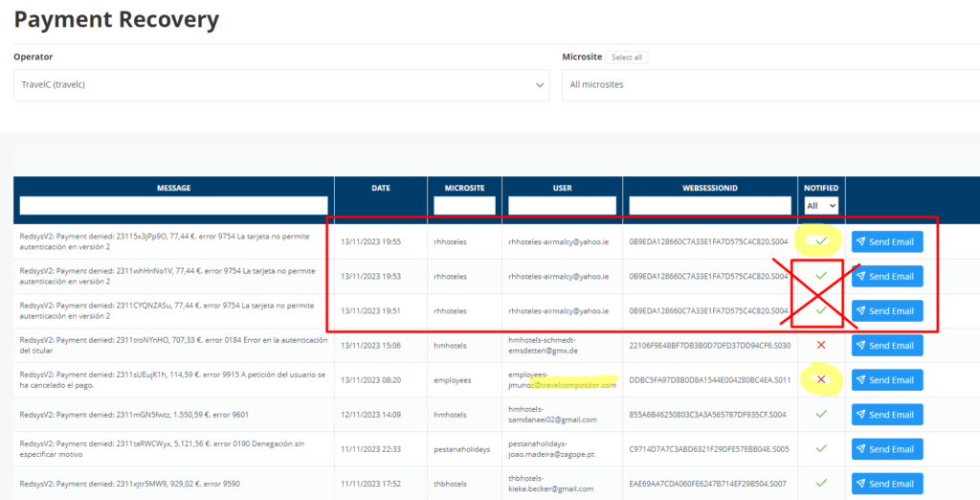Open the Operator dropdown showing TravelC
980x500 pixels.
[x=281, y=84]
